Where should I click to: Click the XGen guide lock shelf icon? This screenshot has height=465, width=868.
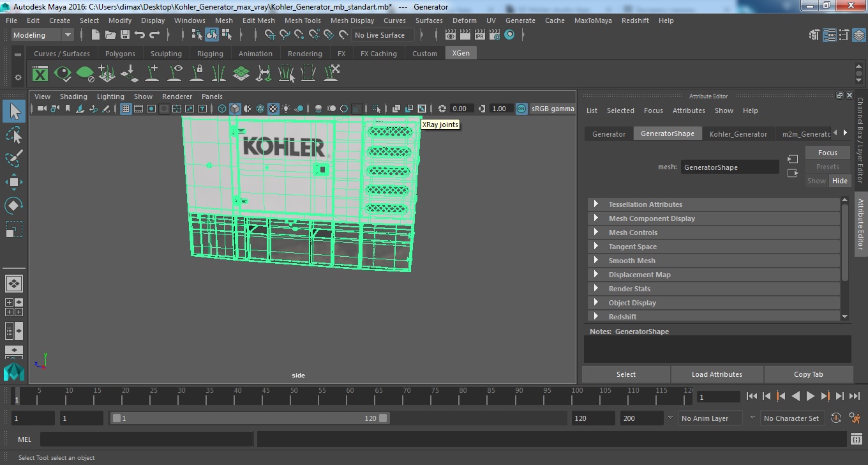(x=197, y=74)
